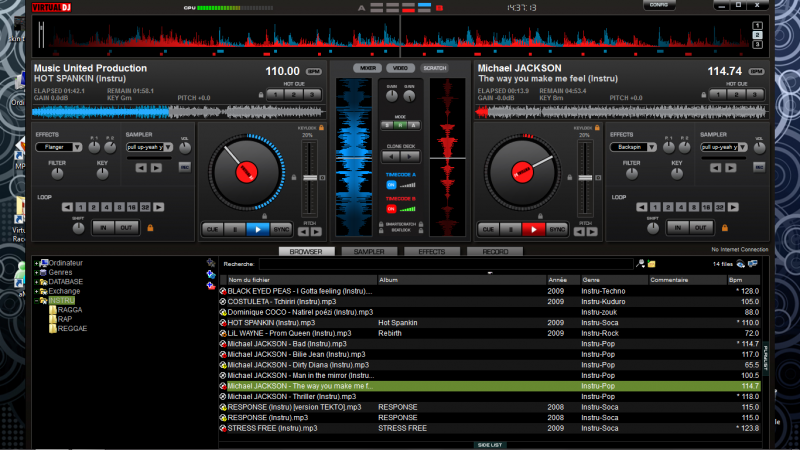
Task: Halve the left deck loop length
Action: [67, 207]
